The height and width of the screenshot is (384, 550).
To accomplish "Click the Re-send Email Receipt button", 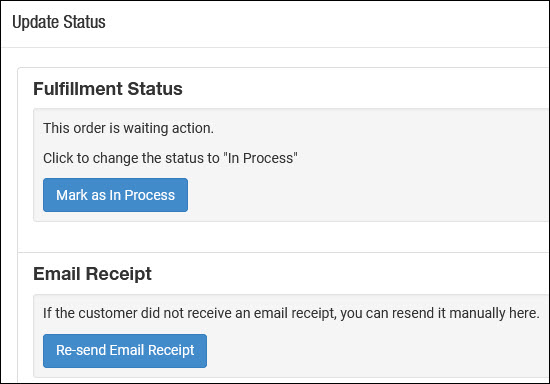I will [125, 351].
